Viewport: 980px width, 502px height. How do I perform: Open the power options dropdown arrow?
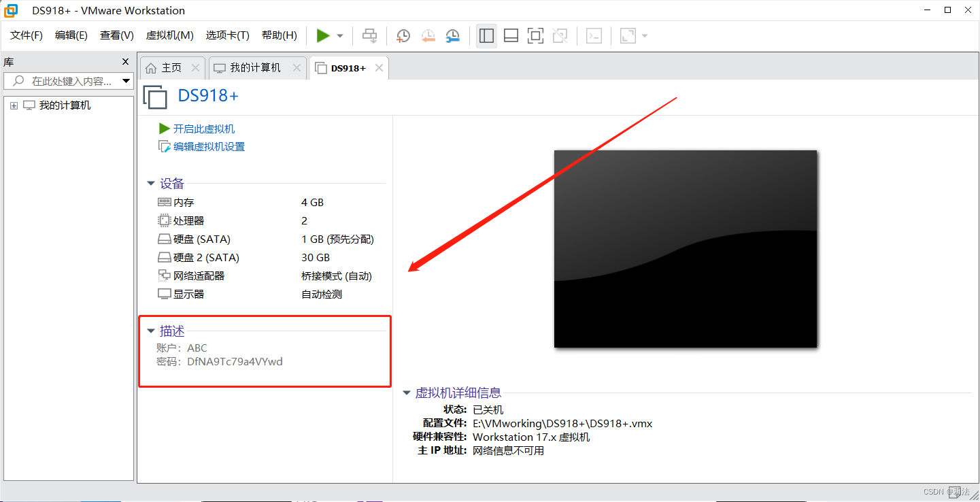tap(340, 36)
